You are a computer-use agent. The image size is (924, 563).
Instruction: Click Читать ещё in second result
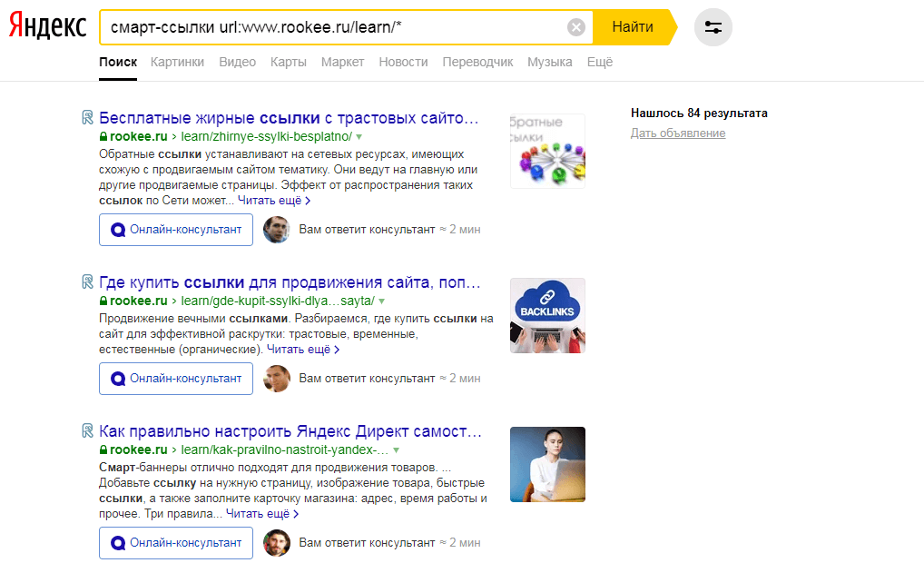(x=303, y=350)
